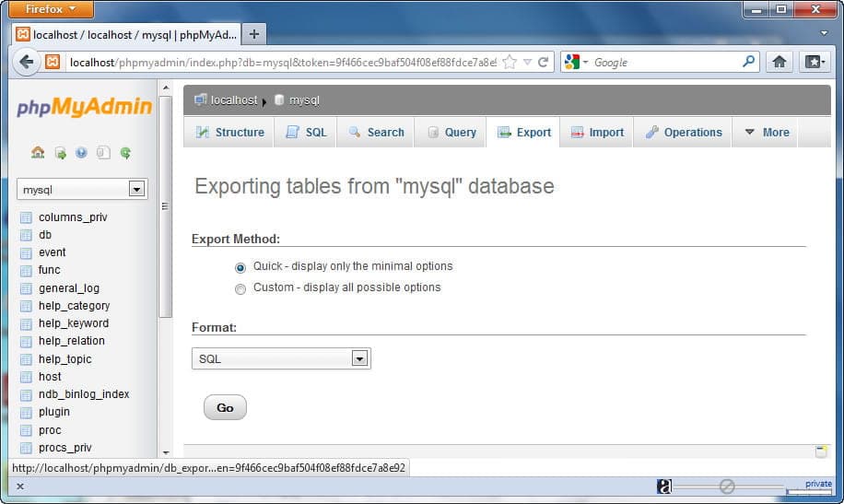This screenshot has width=844, height=504.
Task: Click mysql in the breadcrumb
Action: [x=304, y=100]
